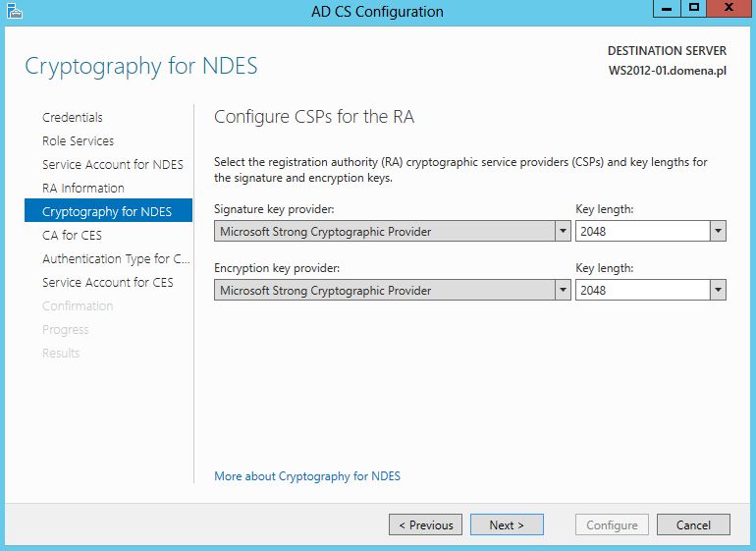The height and width of the screenshot is (551, 756).
Task: Open the CA for CES step
Action: (72, 235)
